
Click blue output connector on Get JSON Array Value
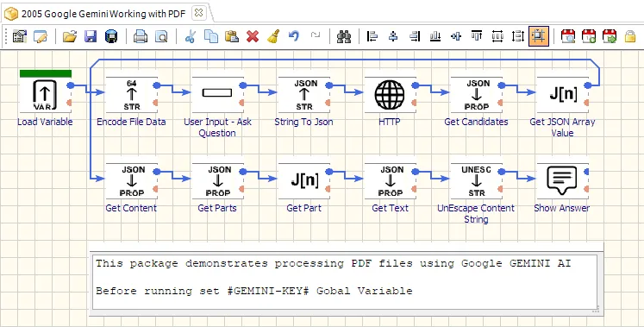588,85
